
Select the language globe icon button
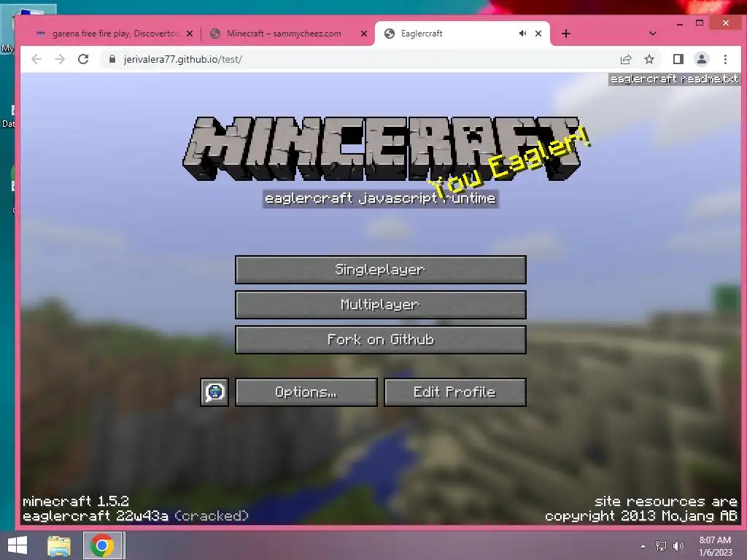(214, 392)
